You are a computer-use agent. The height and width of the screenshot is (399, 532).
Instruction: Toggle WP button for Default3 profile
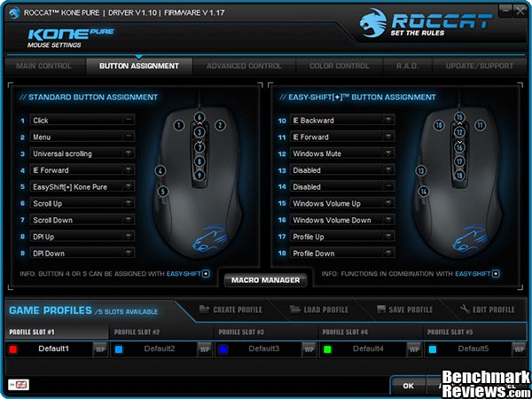tap(309, 349)
